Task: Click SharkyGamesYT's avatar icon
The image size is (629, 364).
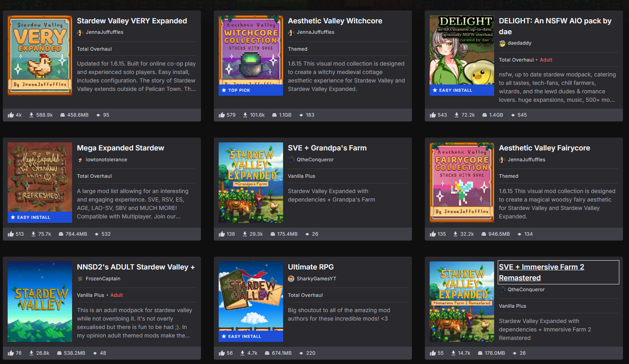Action: (291, 279)
